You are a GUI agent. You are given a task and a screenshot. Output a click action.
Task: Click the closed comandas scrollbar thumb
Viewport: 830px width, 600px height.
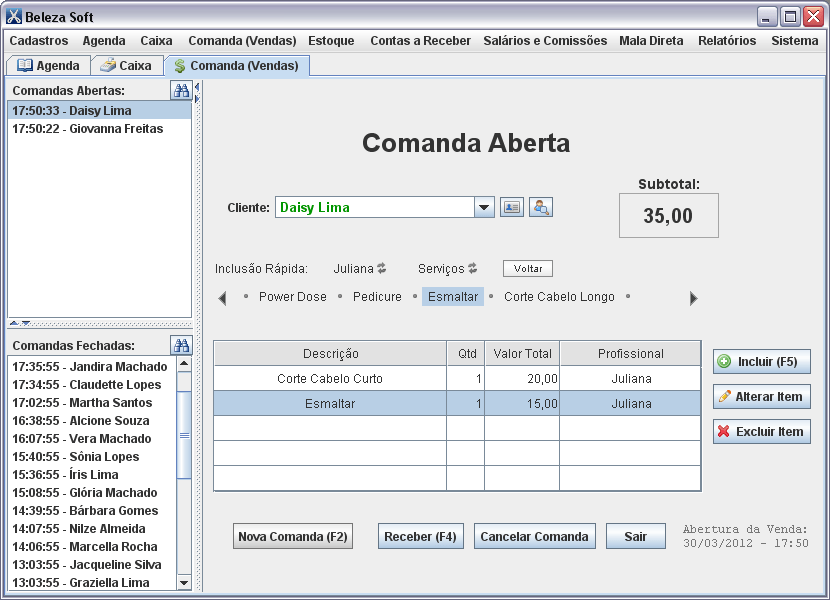tap(184, 435)
